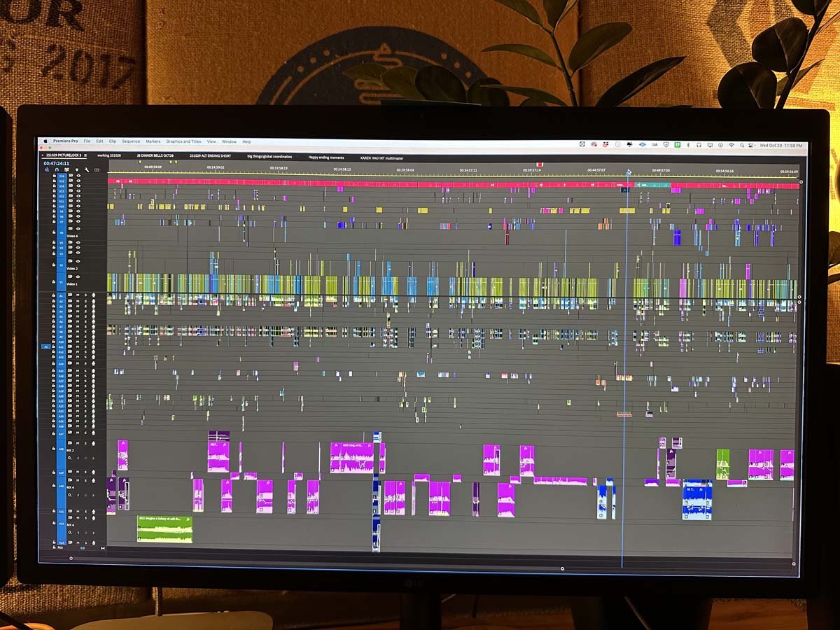840x630 pixels.
Task: Select the green audio clip on MX 6
Action: (x=164, y=528)
